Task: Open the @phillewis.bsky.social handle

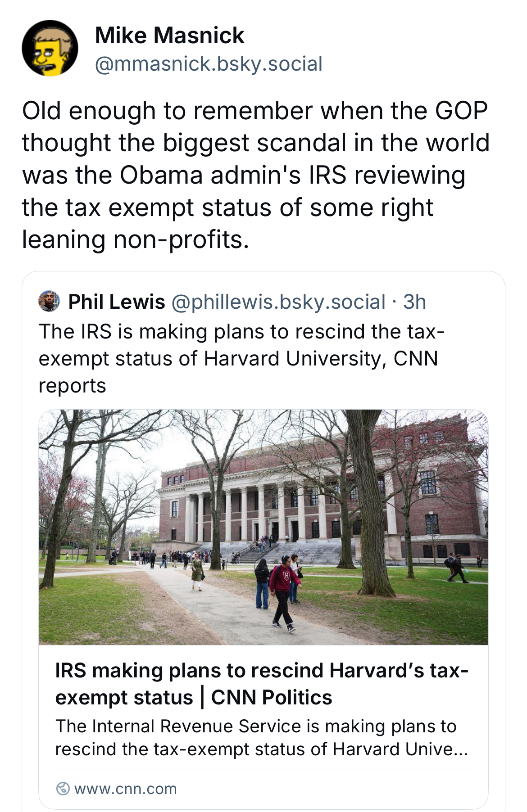Action: tap(278, 302)
